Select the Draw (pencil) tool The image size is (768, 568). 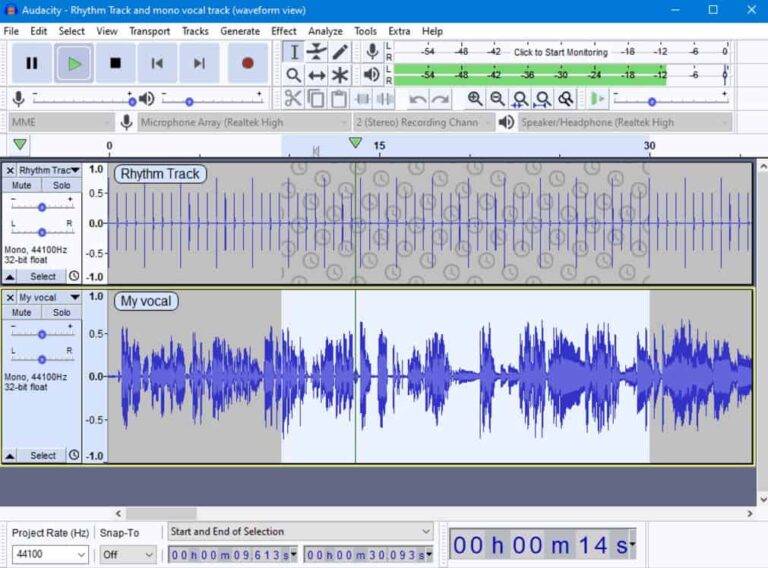click(340, 52)
